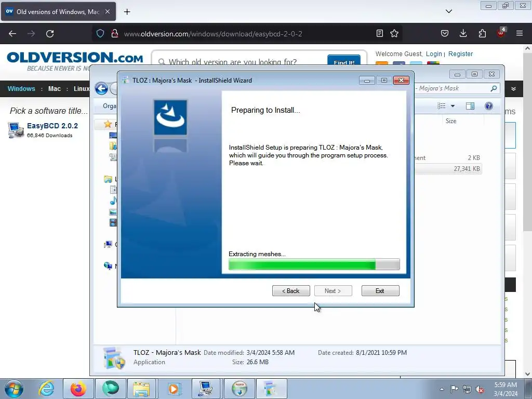Open a new Firefox tab
This screenshot has width=532, height=399.
pos(127,12)
